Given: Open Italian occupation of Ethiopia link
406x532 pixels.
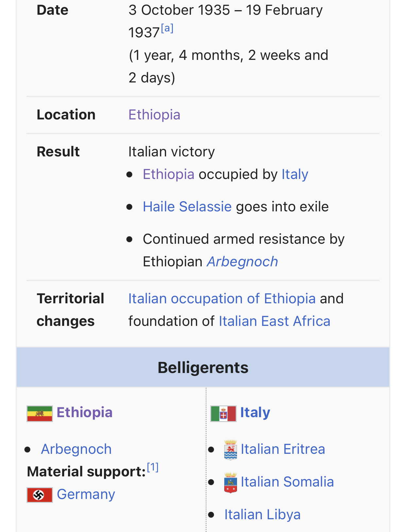Looking at the screenshot, I should pos(222,298).
